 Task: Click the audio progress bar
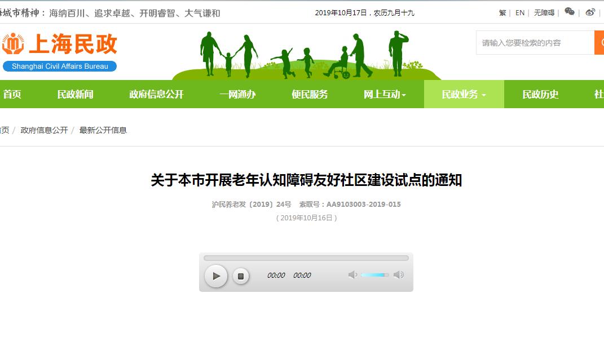coord(306,258)
